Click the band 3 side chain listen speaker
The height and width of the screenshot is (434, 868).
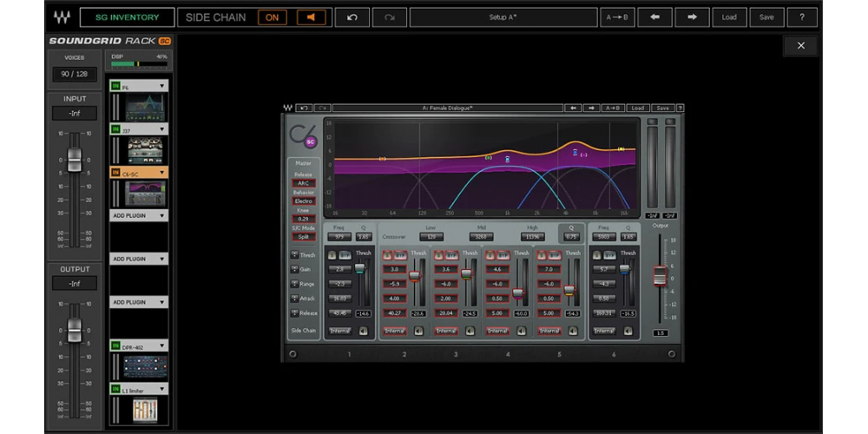point(470,331)
